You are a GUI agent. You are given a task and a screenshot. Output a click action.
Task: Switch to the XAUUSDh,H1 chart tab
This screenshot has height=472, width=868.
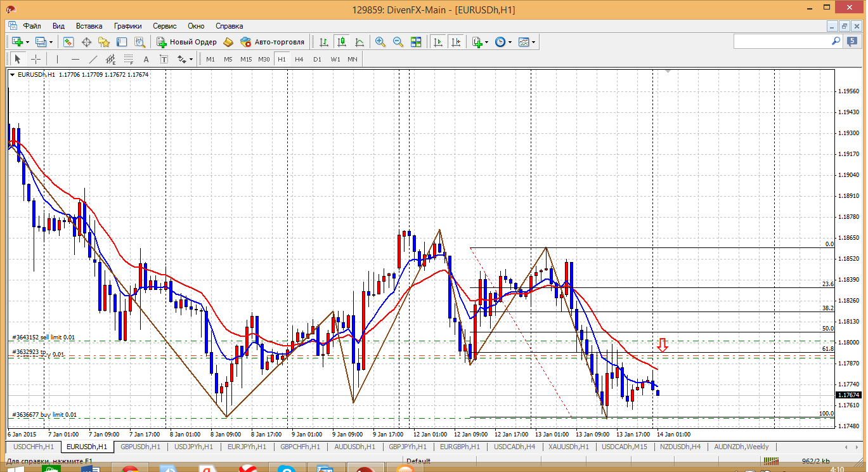[x=567, y=447]
